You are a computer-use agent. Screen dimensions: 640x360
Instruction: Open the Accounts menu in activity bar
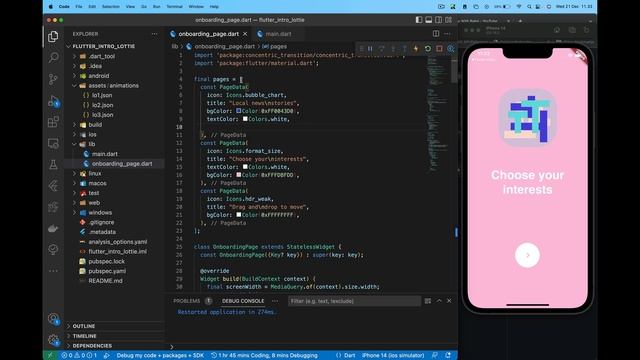53,318
